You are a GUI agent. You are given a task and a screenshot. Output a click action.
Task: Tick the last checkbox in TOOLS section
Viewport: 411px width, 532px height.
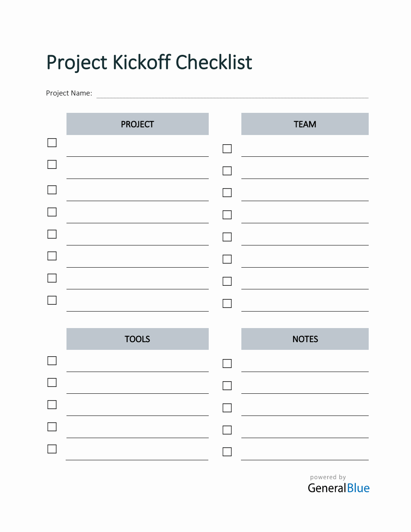coord(52,449)
